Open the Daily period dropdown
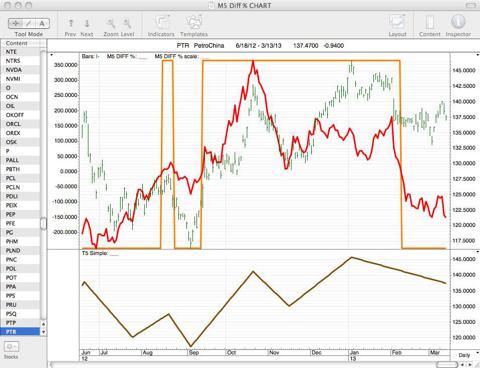 pyautogui.click(x=465, y=355)
